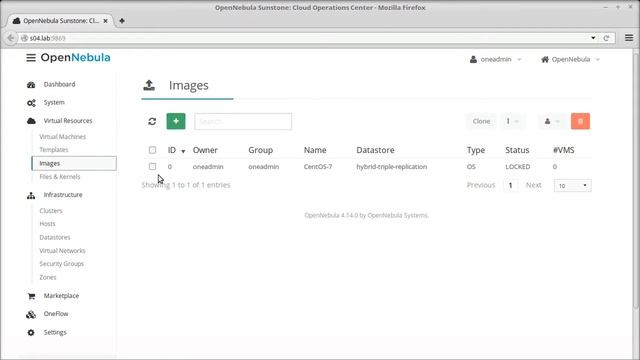Click the hybrid-triple-replication datastore cell
The height and width of the screenshot is (360, 640).
(x=391, y=167)
